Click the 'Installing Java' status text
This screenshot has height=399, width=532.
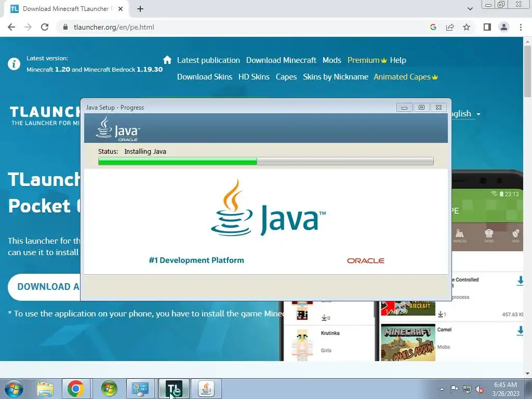(x=145, y=151)
